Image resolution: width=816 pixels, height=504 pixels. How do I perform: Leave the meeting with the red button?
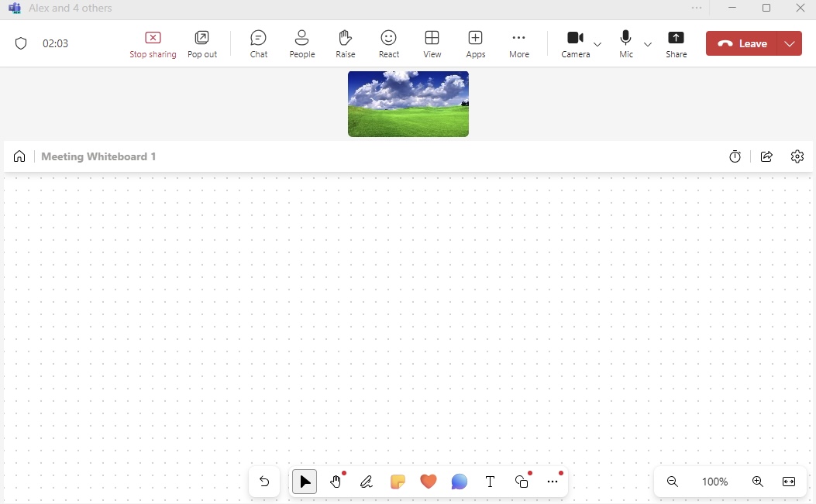tap(742, 43)
